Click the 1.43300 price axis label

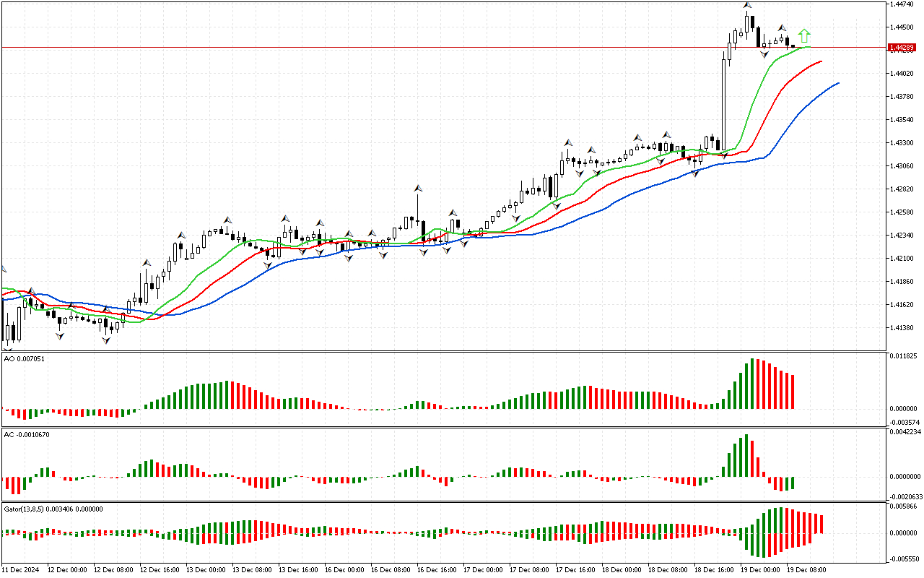pyautogui.click(x=902, y=143)
